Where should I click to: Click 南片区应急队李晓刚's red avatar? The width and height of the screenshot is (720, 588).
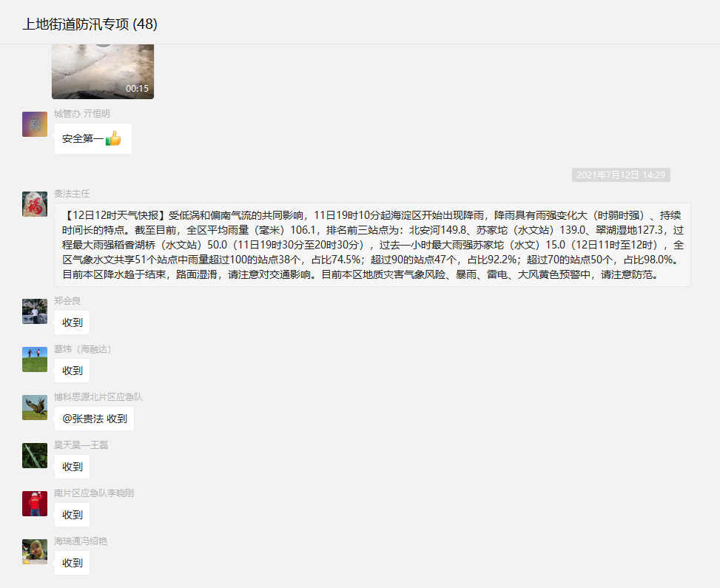click(x=35, y=504)
